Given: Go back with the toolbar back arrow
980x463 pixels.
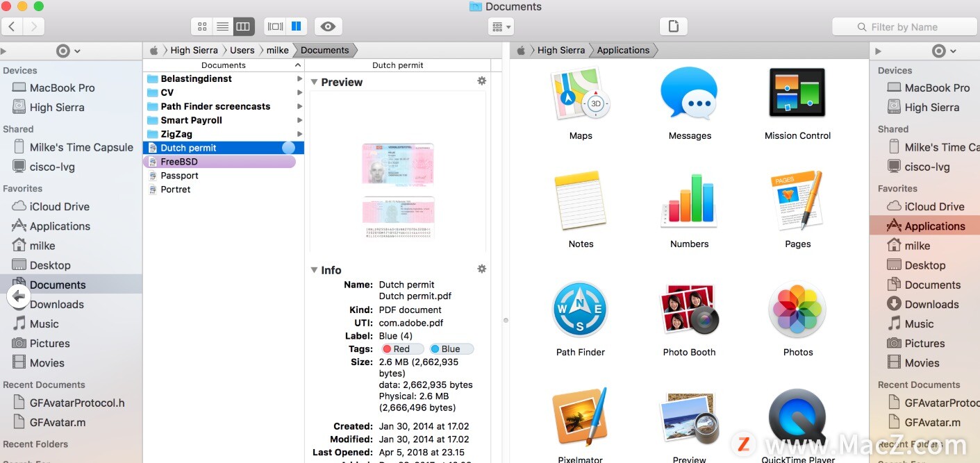Looking at the screenshot, I should [13, 26].
